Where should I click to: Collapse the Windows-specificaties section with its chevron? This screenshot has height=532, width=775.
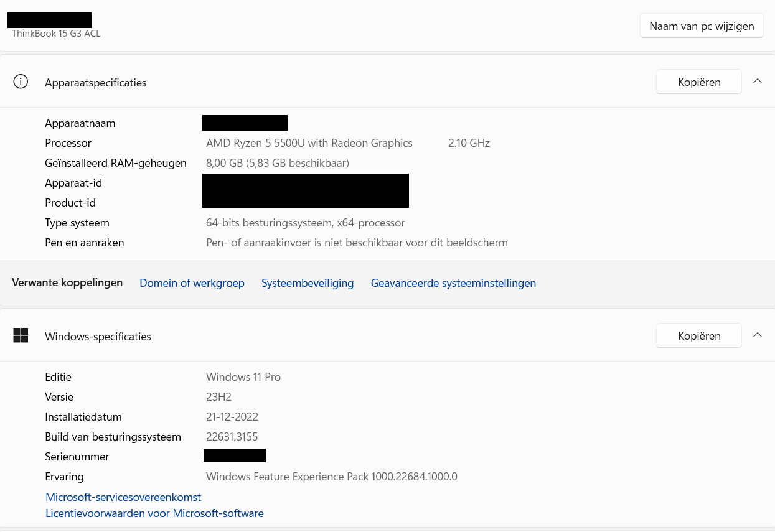coord(758,335)
